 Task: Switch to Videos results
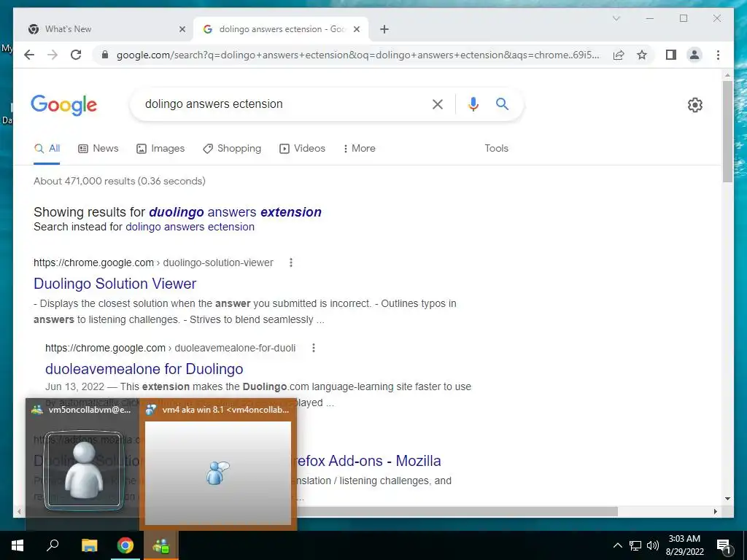302,149
